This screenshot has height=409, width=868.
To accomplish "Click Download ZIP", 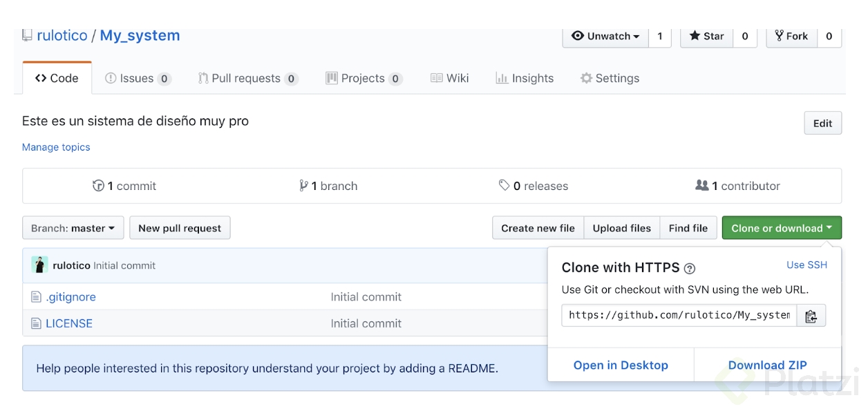I will tap(767, 365).
